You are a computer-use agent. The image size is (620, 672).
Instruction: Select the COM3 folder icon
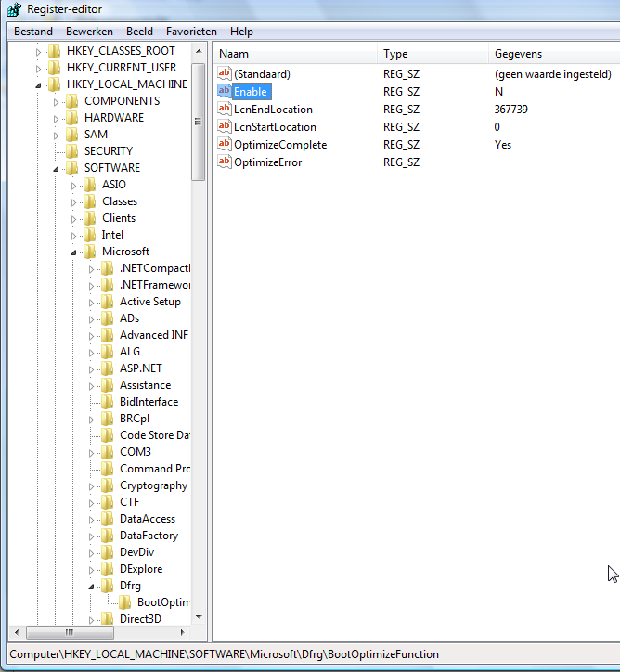tap(107, 452)
